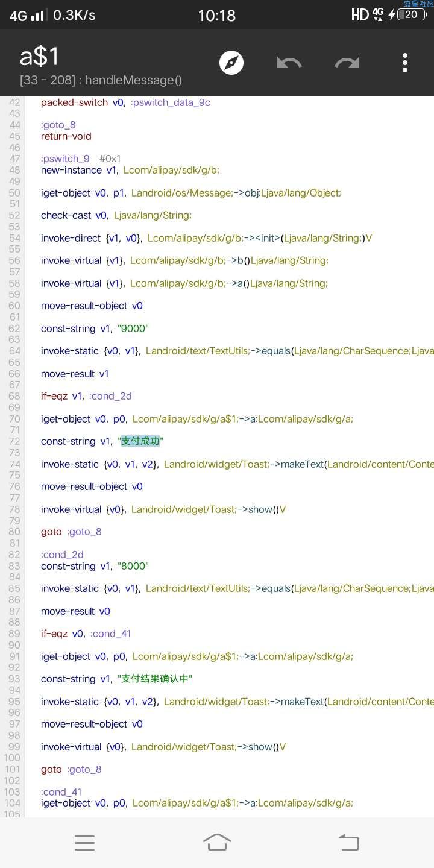Open the three-dot overflow menu
This screenshot has height=868, width=434.
tap(404, 63)
